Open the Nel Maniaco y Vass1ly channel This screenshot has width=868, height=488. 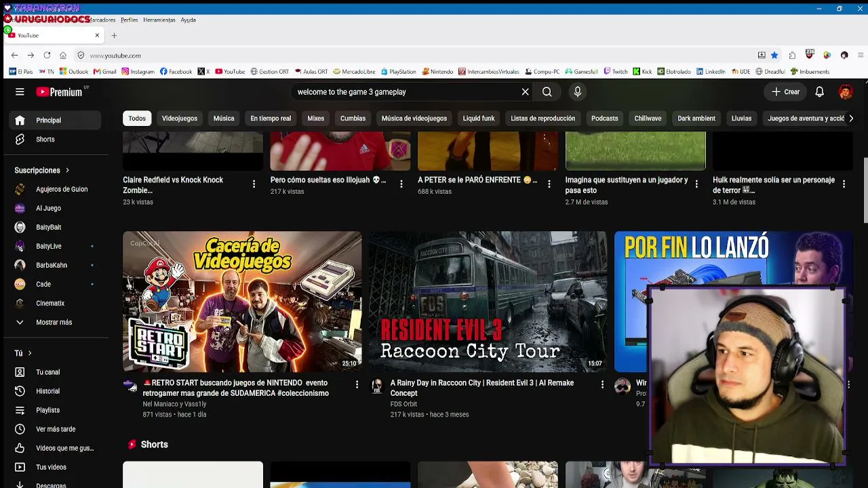174,404
